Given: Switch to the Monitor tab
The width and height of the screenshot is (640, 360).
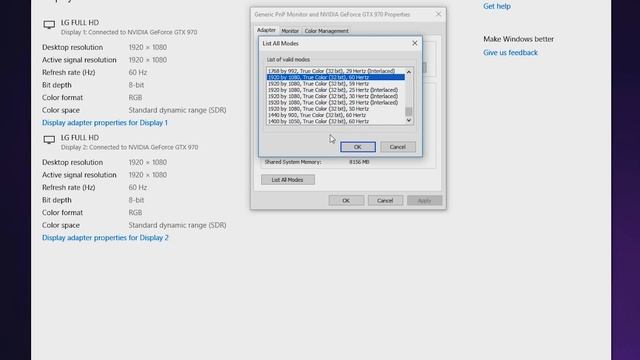Looking at the screenshot, I should [290, 31].
